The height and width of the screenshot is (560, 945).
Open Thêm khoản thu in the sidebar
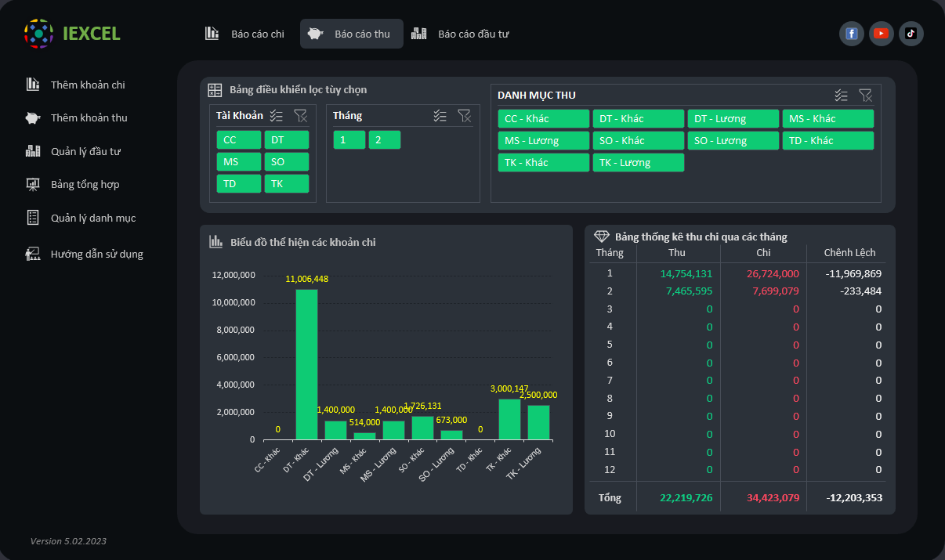point(89,117)
